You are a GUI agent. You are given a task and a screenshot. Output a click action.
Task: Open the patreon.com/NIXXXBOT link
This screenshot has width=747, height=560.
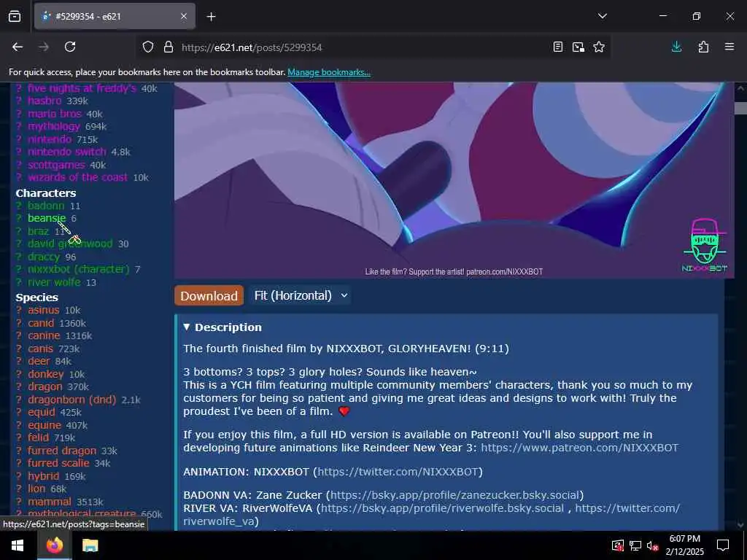579,448
